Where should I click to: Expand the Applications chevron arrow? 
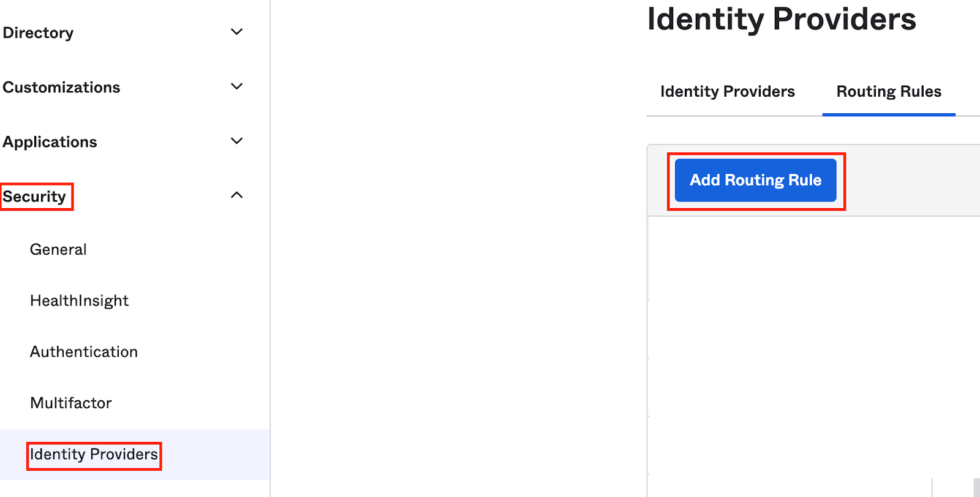pyautogui.click(x=236, y=141)
